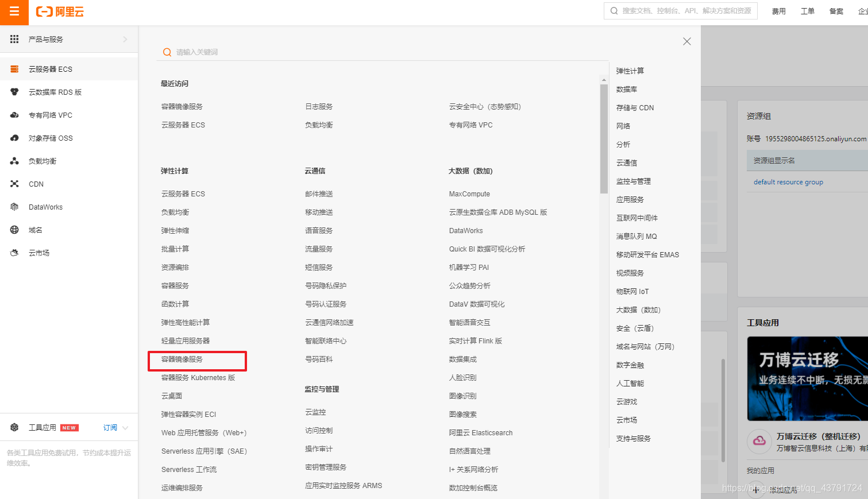Open the 备案 top menu

coord(836,11)
